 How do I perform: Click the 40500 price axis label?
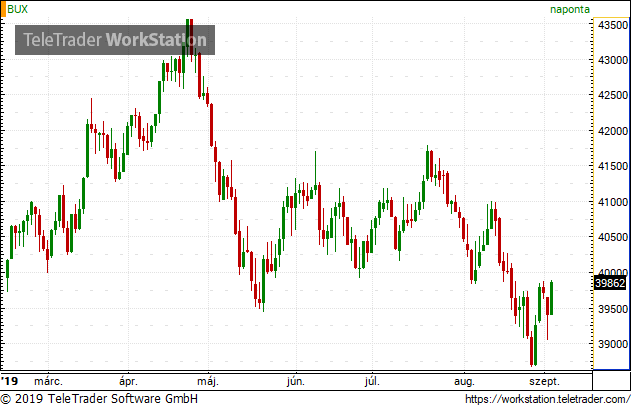613,237
